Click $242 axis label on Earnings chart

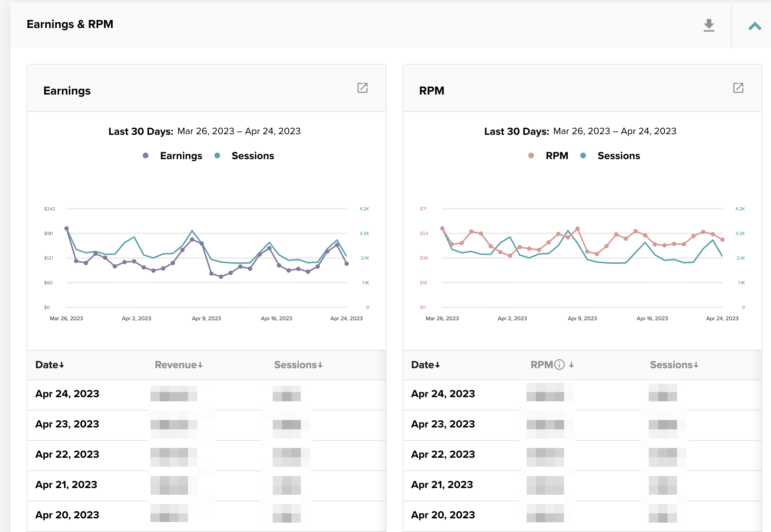49,209
